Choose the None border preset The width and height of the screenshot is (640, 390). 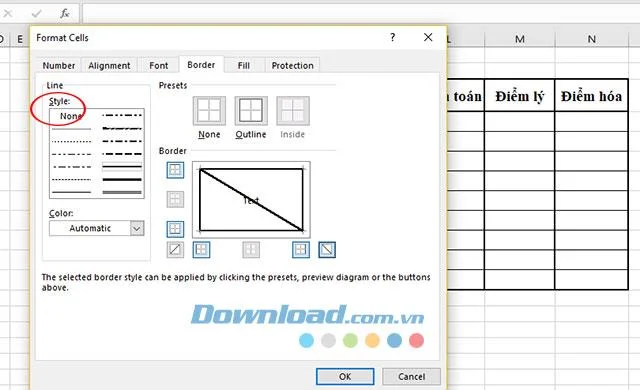[209, 111]
